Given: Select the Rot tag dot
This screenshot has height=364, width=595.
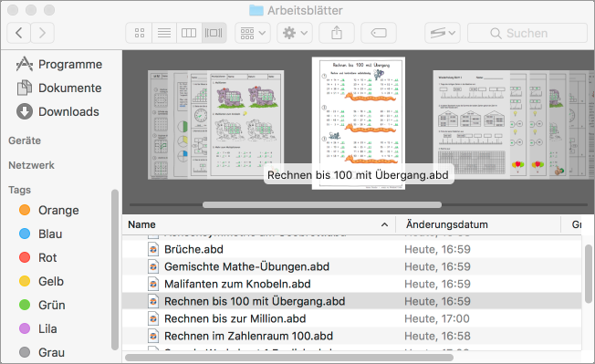Looking at the screenshot, I should coord(25,257).
